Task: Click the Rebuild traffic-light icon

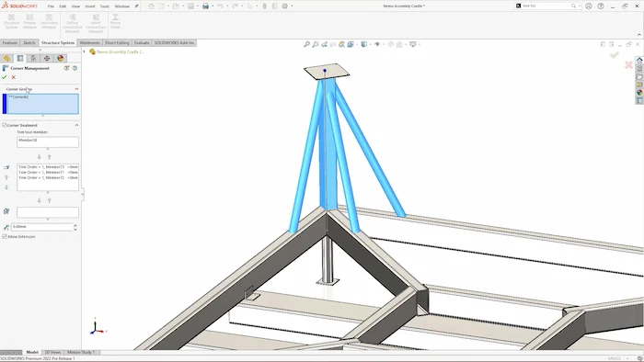Action: pyautogui.click(x=265, y=6)
